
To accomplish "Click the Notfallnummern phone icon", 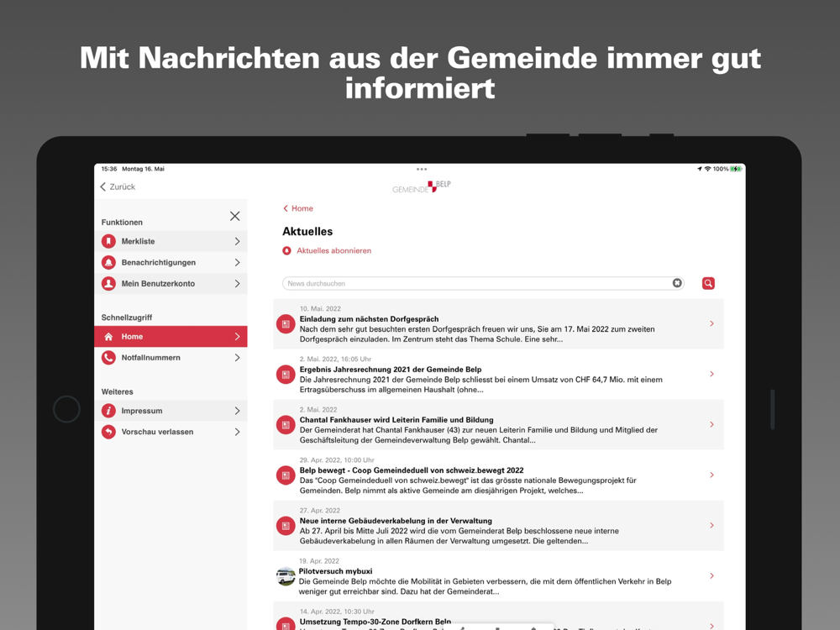I will (x=108, y=357).
